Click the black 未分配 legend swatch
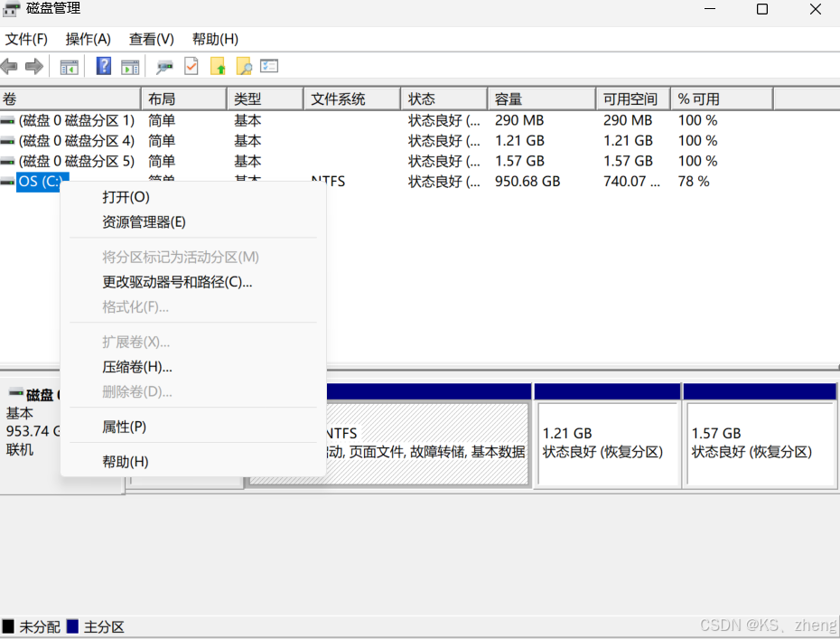 click(8, 626)
